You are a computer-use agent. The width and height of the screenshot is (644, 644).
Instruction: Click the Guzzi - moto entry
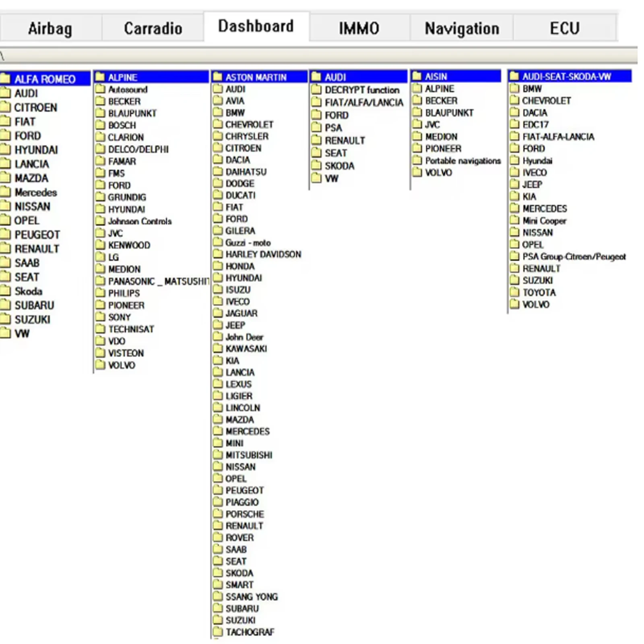click(x=248, y=243)
